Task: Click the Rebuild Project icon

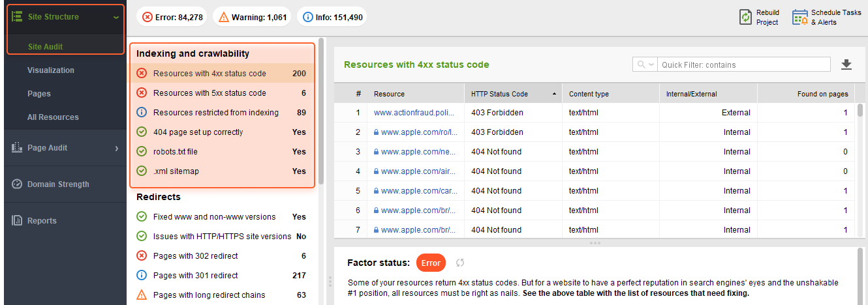Action: 745,17
